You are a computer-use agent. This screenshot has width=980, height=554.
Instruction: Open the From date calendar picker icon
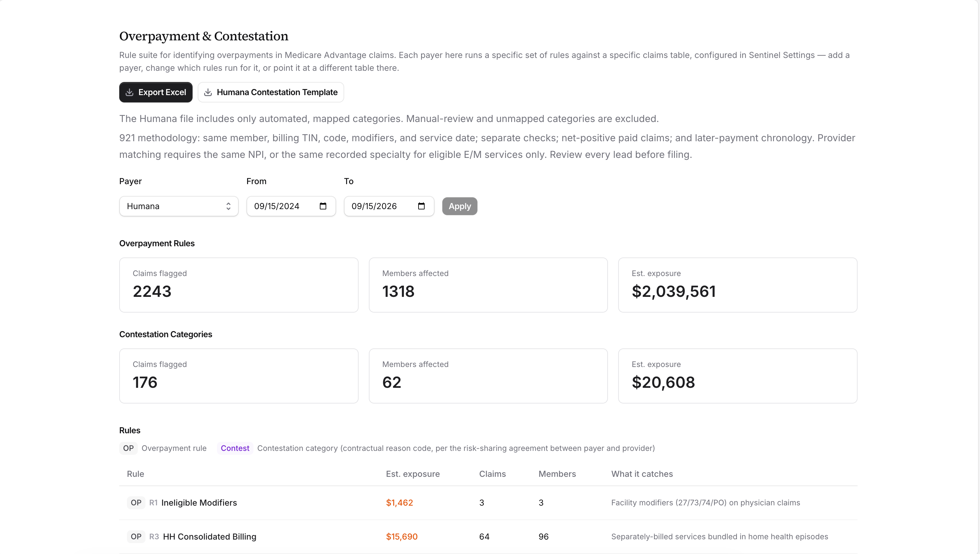323,206
